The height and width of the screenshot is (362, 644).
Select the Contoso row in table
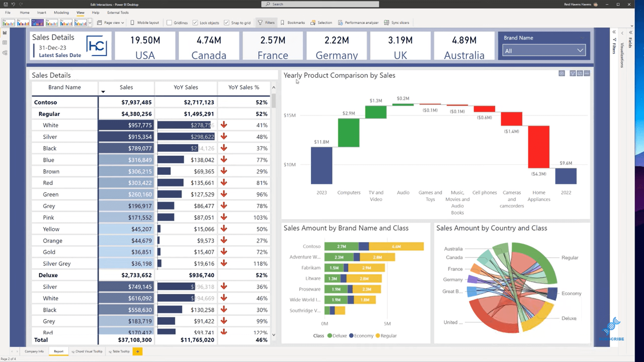click(x=151, y=102)
